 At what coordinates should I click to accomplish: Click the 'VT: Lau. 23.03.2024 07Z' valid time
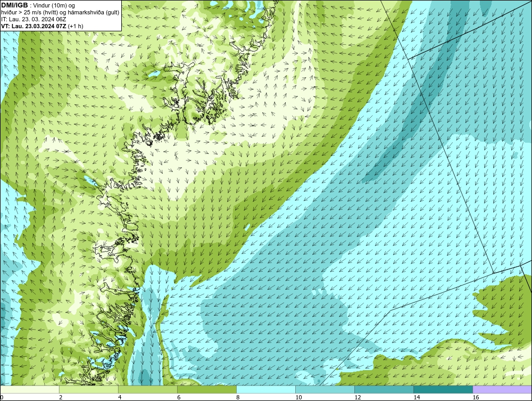(34, 26)
